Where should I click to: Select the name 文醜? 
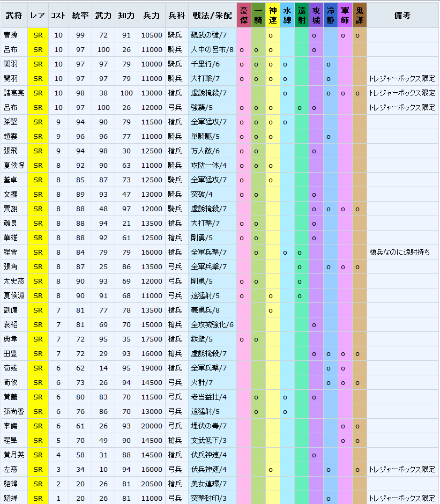(11, 194)
